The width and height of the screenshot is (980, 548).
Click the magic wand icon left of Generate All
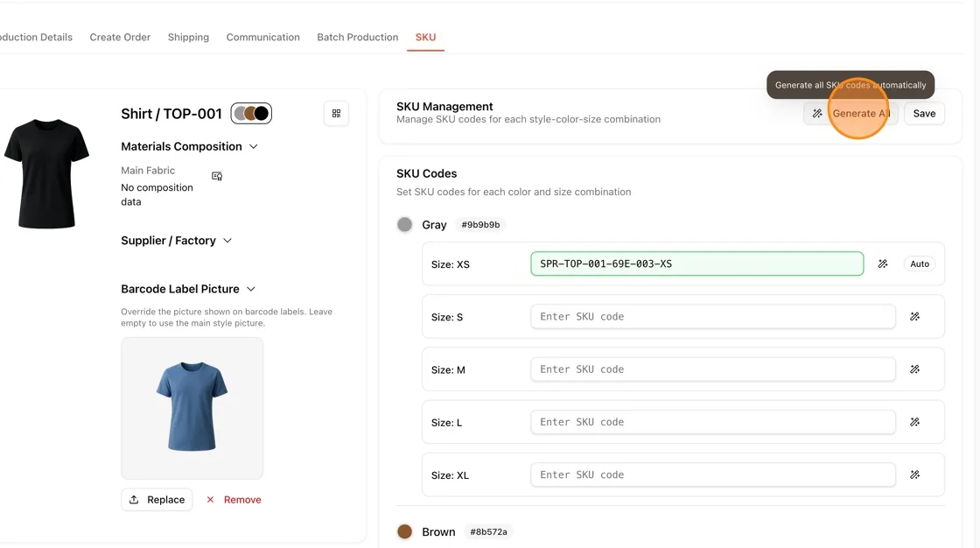(817, 113)
